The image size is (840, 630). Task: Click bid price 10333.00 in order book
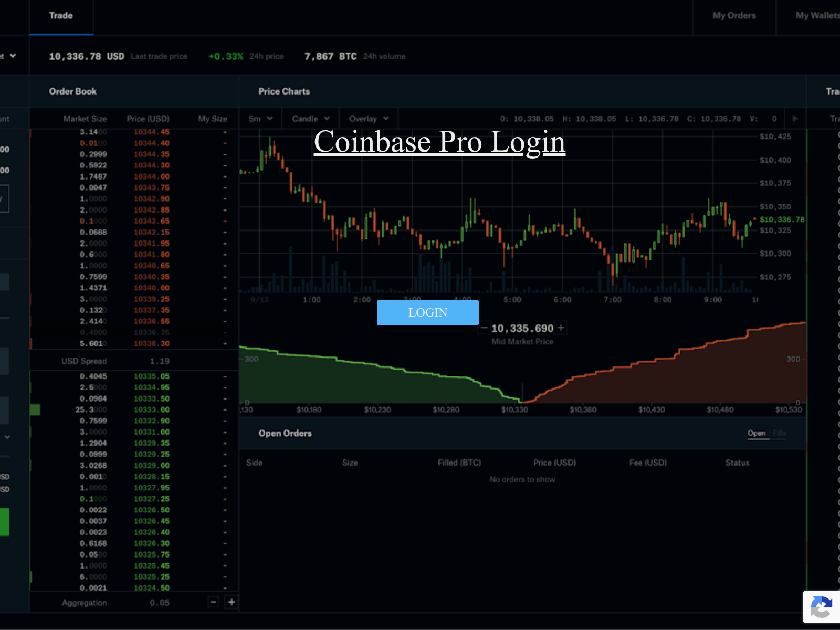(152, 410)
